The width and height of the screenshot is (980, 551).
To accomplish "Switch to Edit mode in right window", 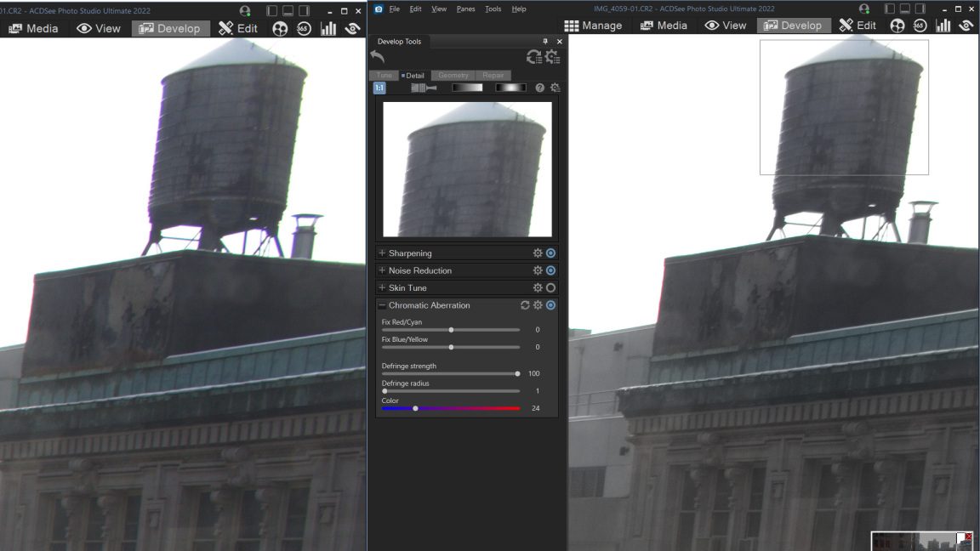I will [x=857, y=26].
